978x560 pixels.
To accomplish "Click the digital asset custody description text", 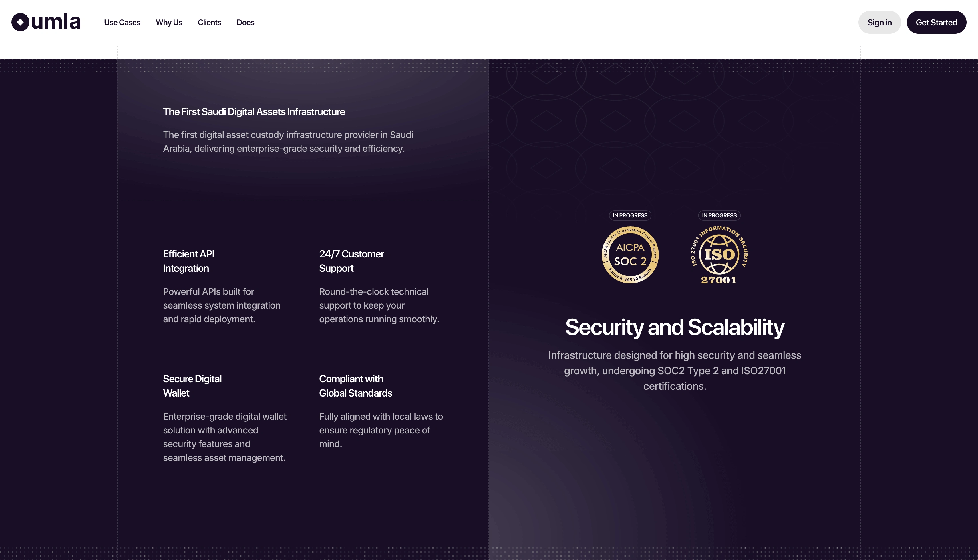I will [x=288, y=141].
